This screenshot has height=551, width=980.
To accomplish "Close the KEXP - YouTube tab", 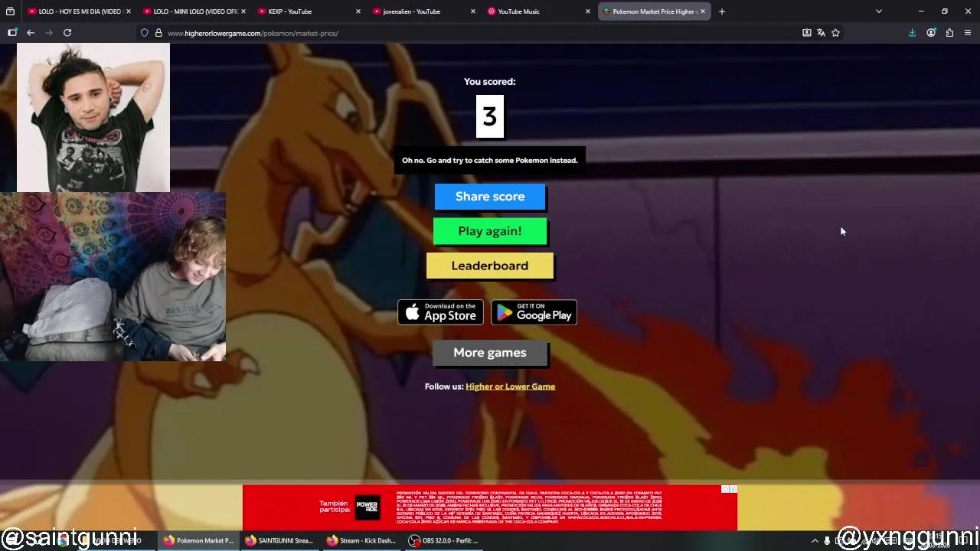I will click(x=358, y=11).
